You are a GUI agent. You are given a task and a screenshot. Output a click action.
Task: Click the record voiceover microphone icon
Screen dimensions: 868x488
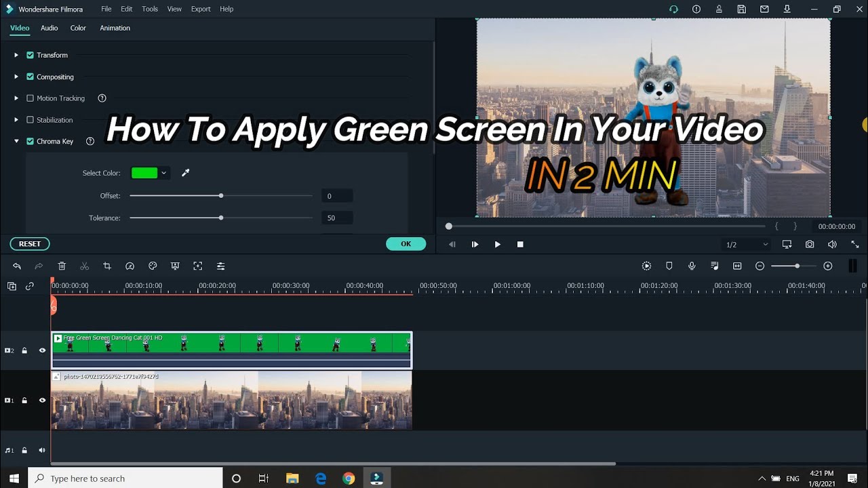pos(692,266)
